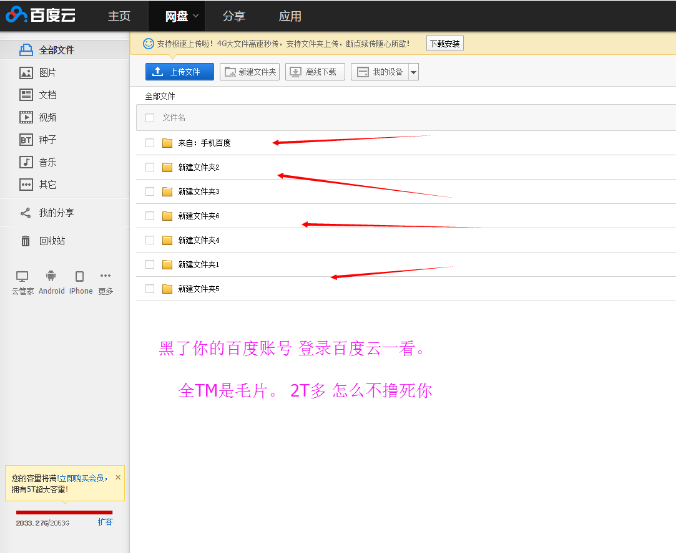Click the folder icon of 来自:手机百度
Image resolution: width=676 pixels, height=554 pixels.
tap(167, 143)
